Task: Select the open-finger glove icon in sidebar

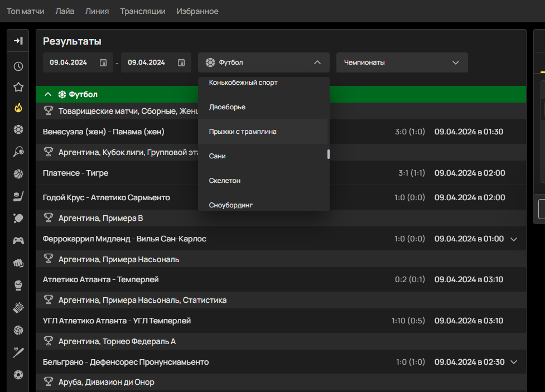Action: click(x=18, y=308)
